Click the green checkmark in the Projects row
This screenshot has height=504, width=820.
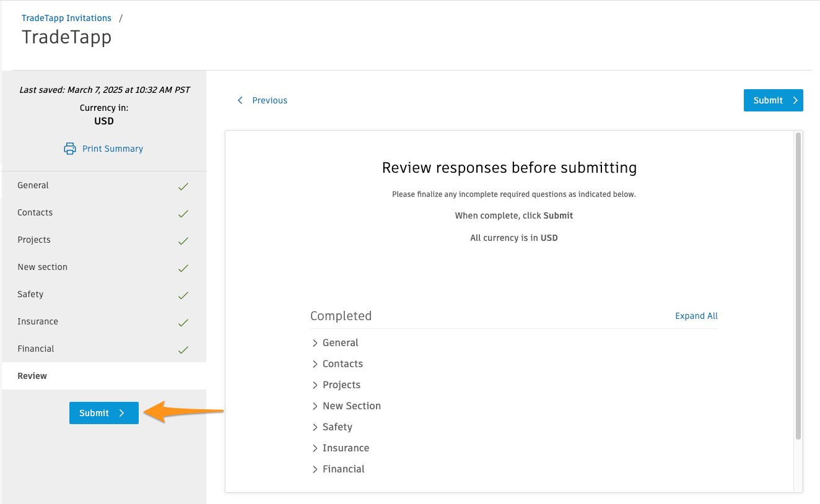183,240
